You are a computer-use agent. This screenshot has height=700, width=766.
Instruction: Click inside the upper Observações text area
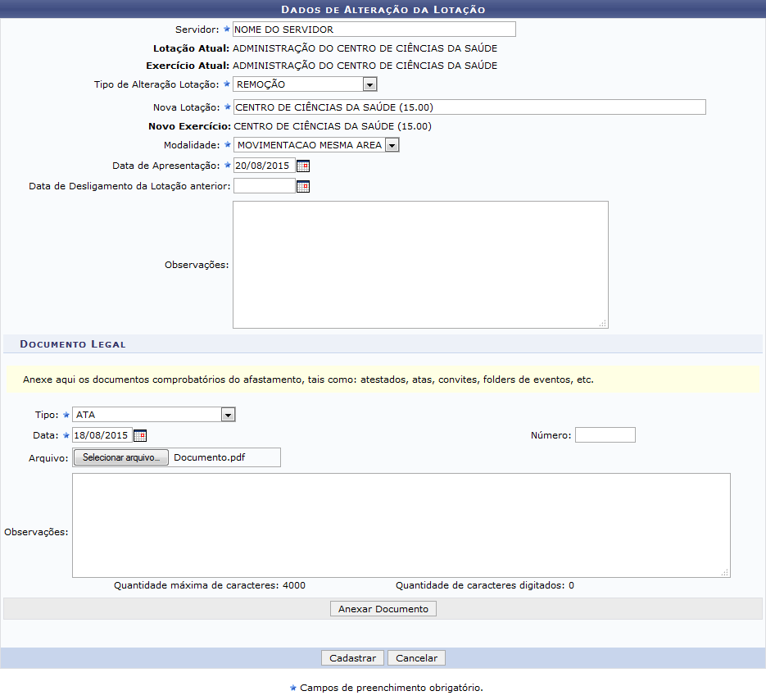(x=419, y=264)
